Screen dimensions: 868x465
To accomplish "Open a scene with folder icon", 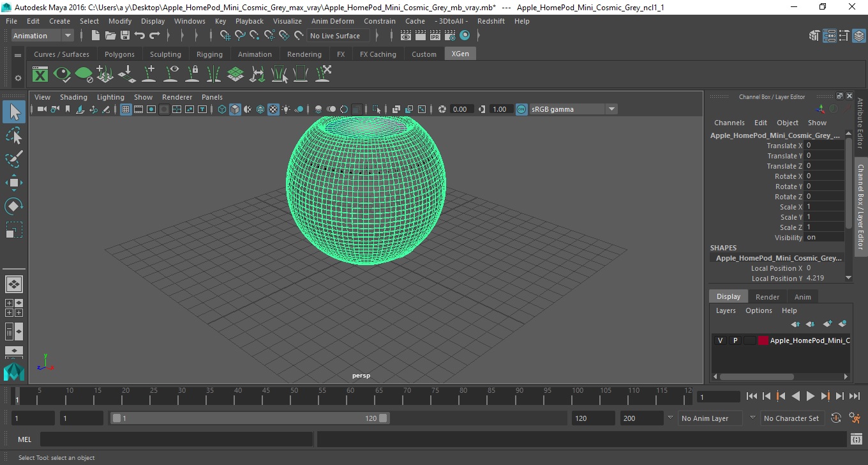I will click(110, 36).
